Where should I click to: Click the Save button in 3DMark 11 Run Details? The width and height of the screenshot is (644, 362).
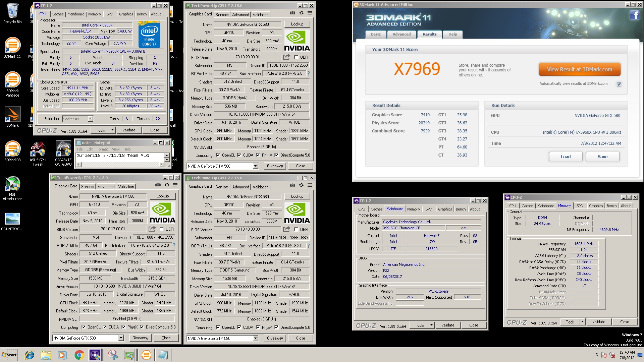click(x=602, y=157)
